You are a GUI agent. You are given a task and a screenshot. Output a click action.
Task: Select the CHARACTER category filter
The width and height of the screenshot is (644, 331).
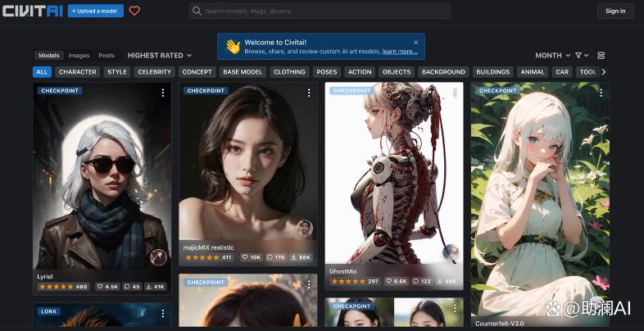coord(77,72)
